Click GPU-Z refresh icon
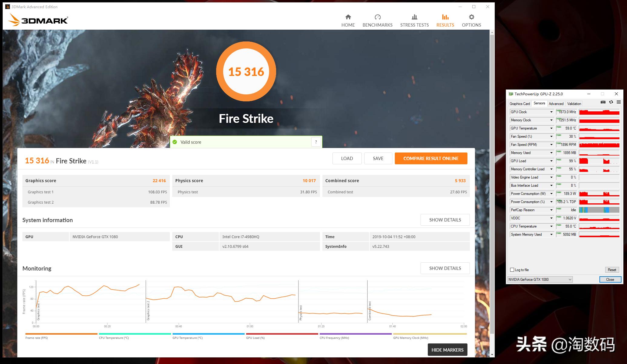Image resolution: width=627 pixels, height=364 pixels. coord(611,102)
